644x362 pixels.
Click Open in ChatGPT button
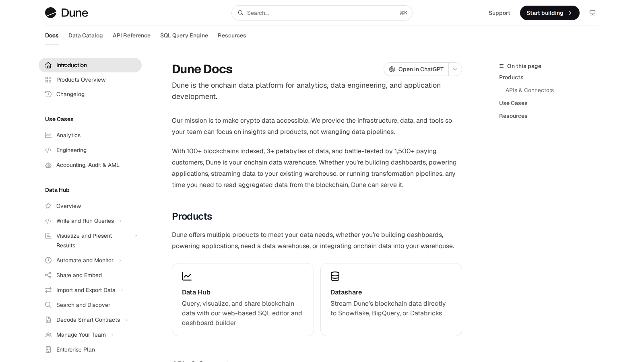[416, 69]
